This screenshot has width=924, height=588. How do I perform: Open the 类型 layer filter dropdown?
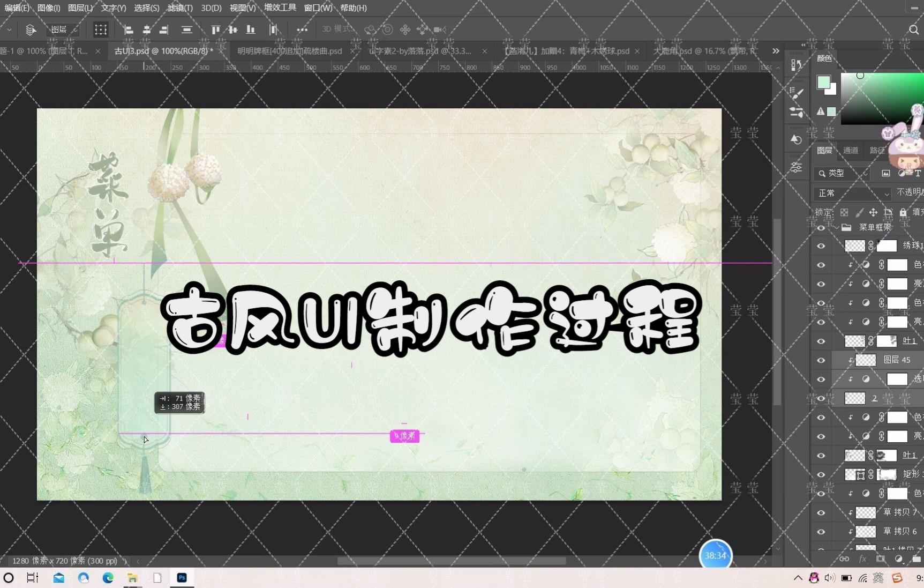[x=842, y=173]
